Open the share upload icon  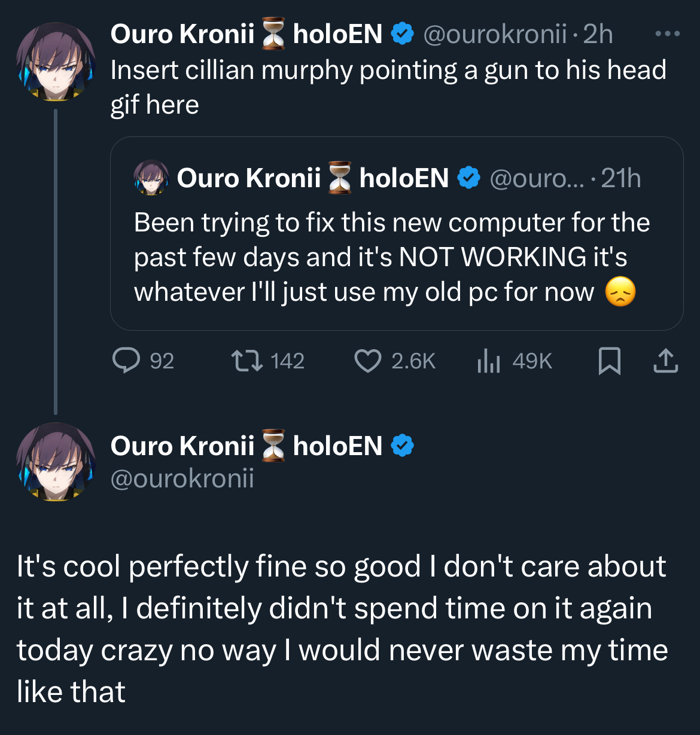pos(665,361)
